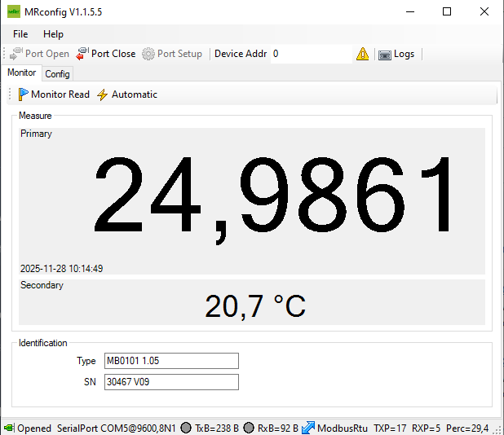Open the Logs label
The height and width of the screenshot is (435, 504).
coord(404,54)
